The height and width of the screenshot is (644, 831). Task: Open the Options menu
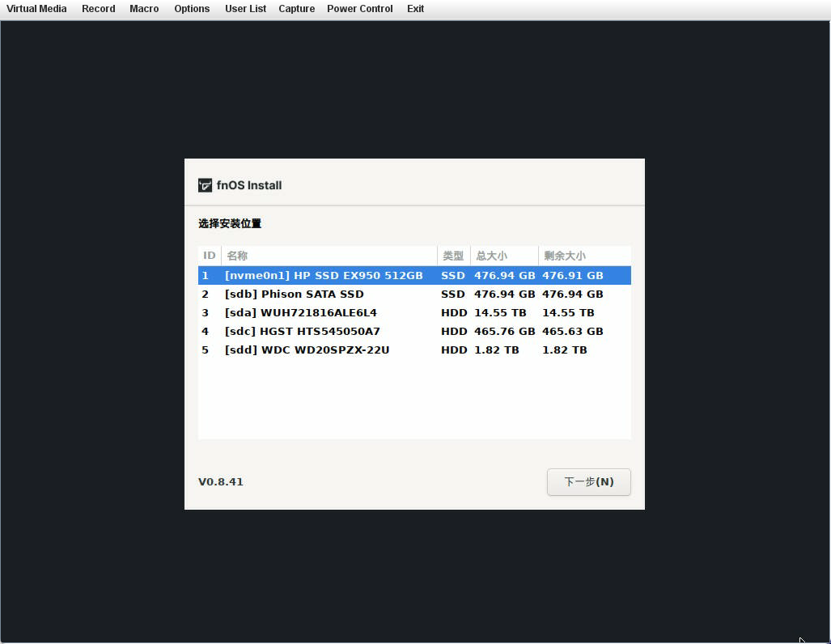click(192, 9)
